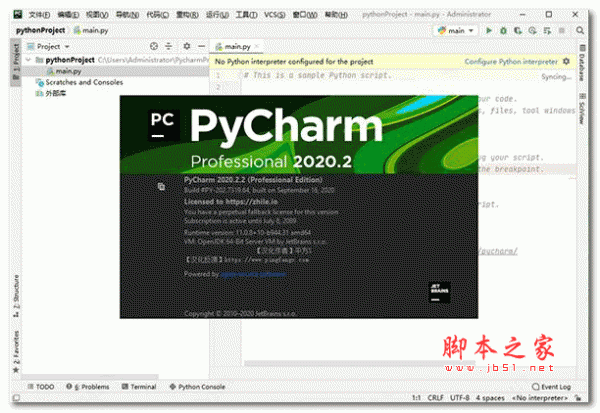Click the PC logo in the About splash
This screenshot has width=600, height=413.
163,126
